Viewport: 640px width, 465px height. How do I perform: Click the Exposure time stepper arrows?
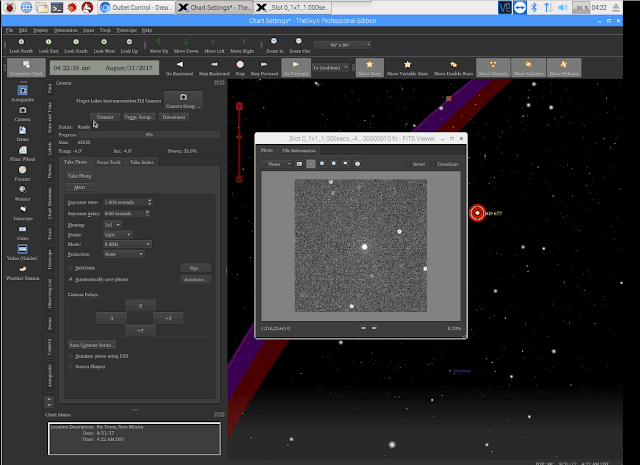click(149, 202)
